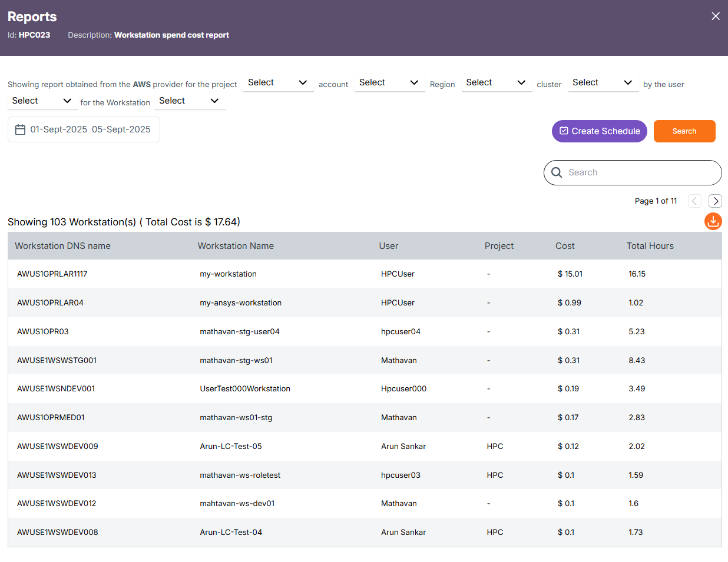
Task: Click the Create Schedule button
Action: [600, 131]
